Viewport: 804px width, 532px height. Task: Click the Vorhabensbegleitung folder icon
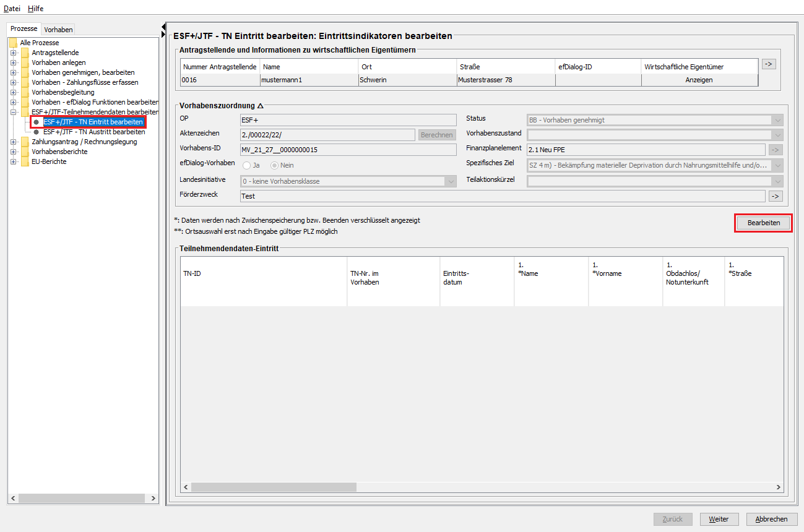(x=25, y=92)
